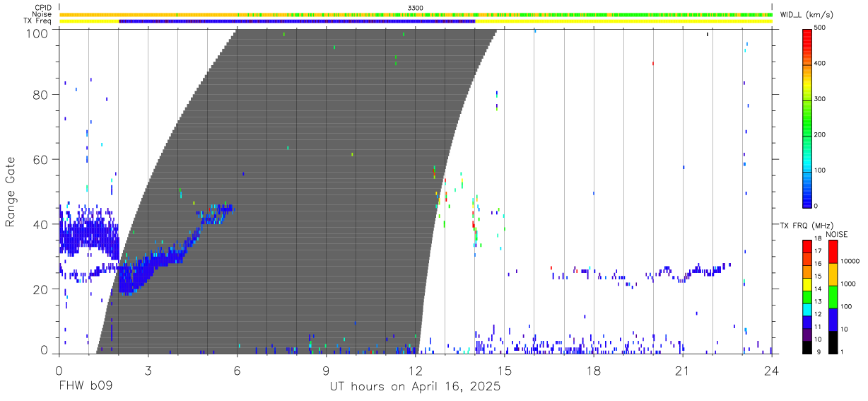The image size is (868, 401).
Task: Click the CPID label at top left
Action: click(44, 7)
